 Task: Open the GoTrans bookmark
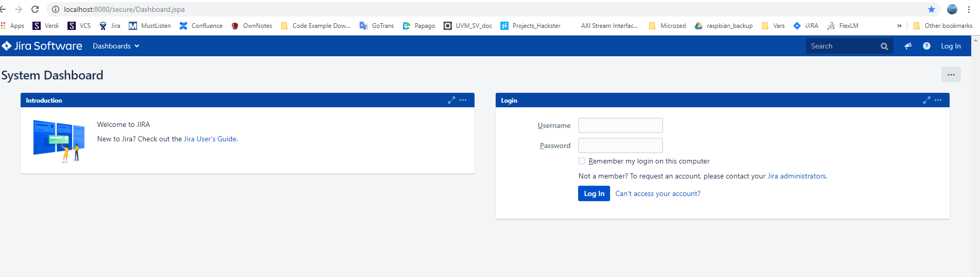tap(377, 26)
